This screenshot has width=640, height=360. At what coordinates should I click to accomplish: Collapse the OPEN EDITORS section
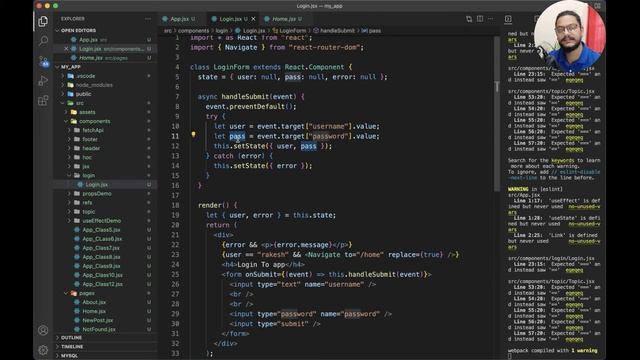coord(78,31)
